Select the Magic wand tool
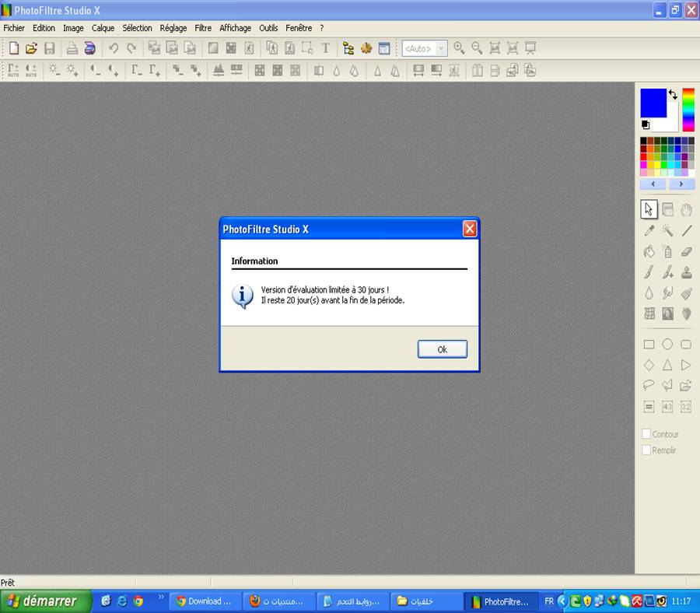This screenshot has width=700, height=613. [x=667, y=230]
